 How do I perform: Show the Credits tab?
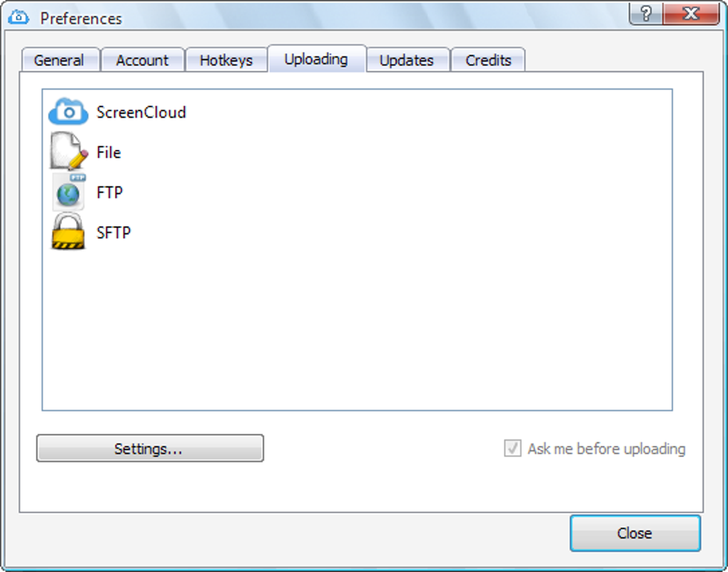(x=487, y=60)
